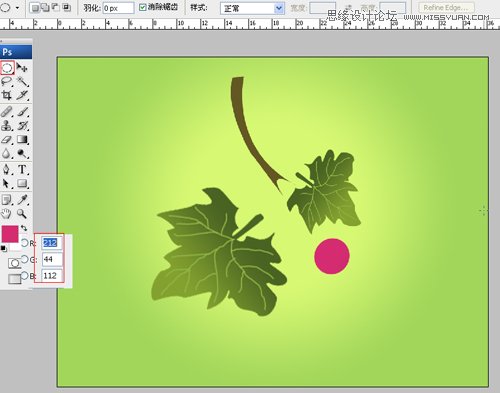The image size is (500, 393).
Task: Select the History Brush tool
Action: tap(22, 126)
